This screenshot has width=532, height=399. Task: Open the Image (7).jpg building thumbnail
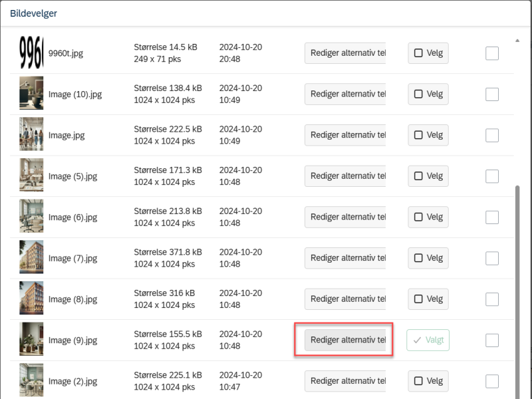pos(31,257)
